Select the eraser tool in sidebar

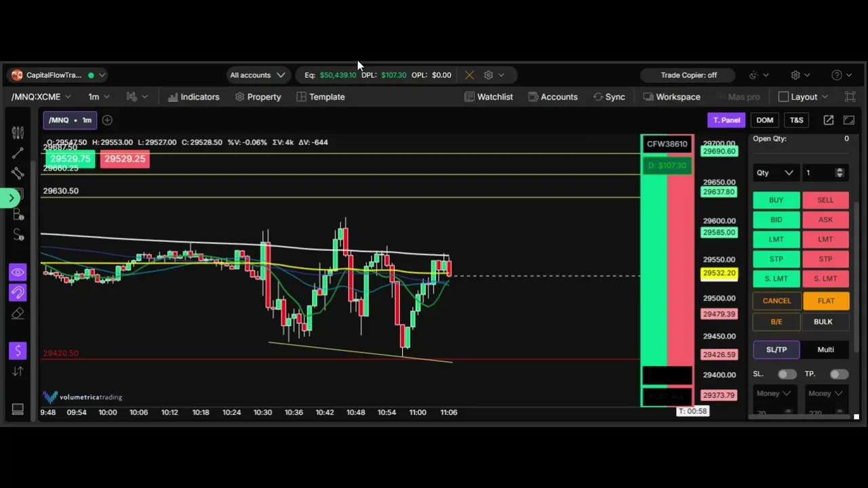pyautogui.click(x=18, y=313)
